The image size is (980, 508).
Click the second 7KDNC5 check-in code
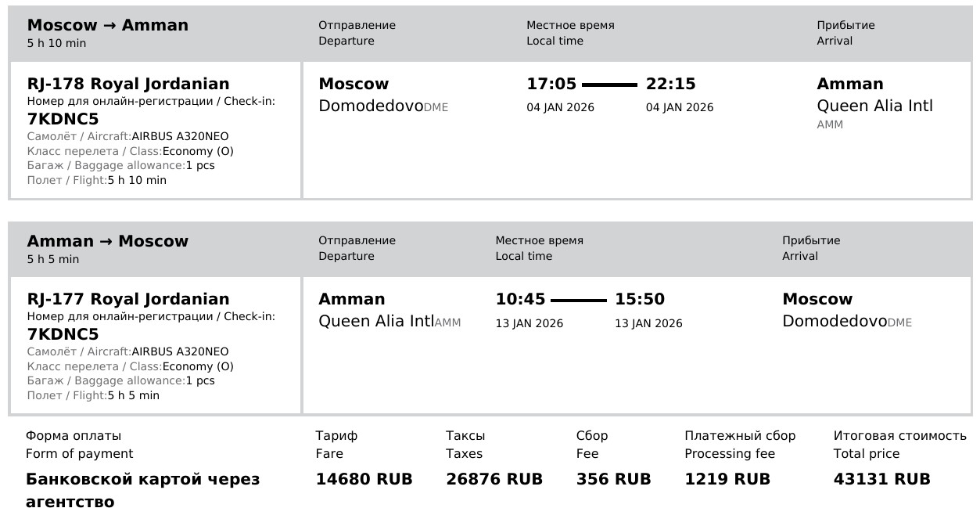[63, 335]
